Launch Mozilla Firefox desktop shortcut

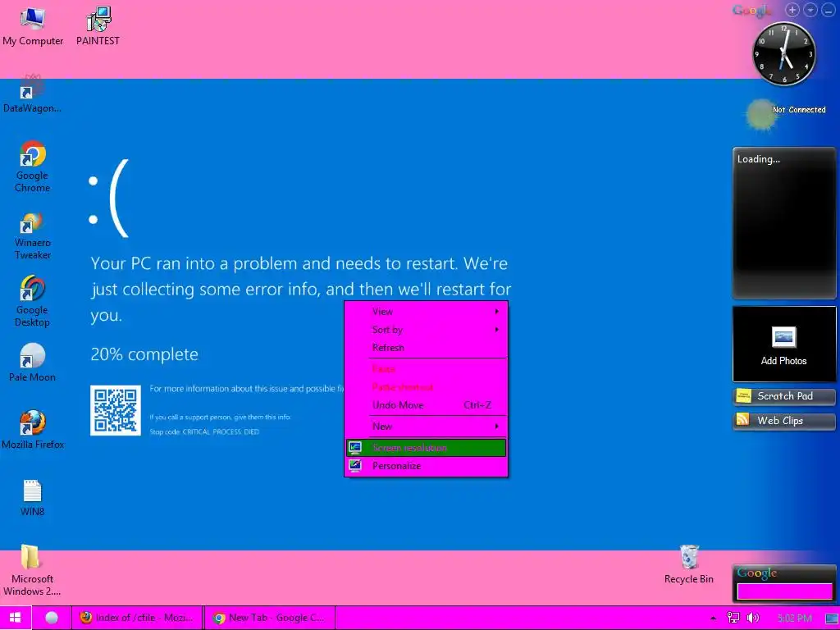tap(33, 430)
